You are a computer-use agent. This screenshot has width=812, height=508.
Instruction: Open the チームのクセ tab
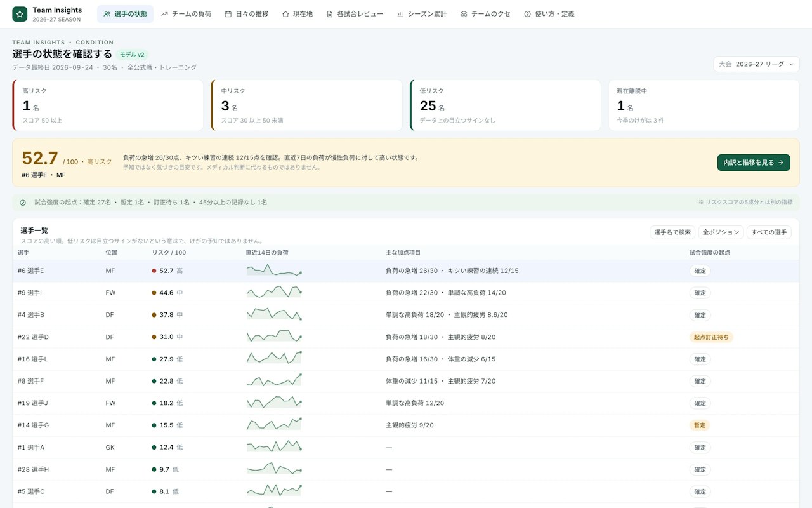click(485, 14)
